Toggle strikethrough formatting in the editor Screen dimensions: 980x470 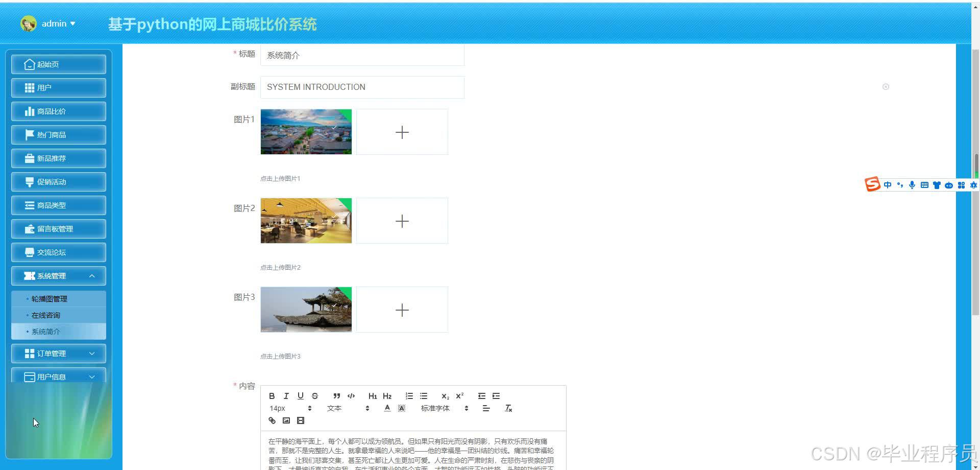tap(314, 396)
